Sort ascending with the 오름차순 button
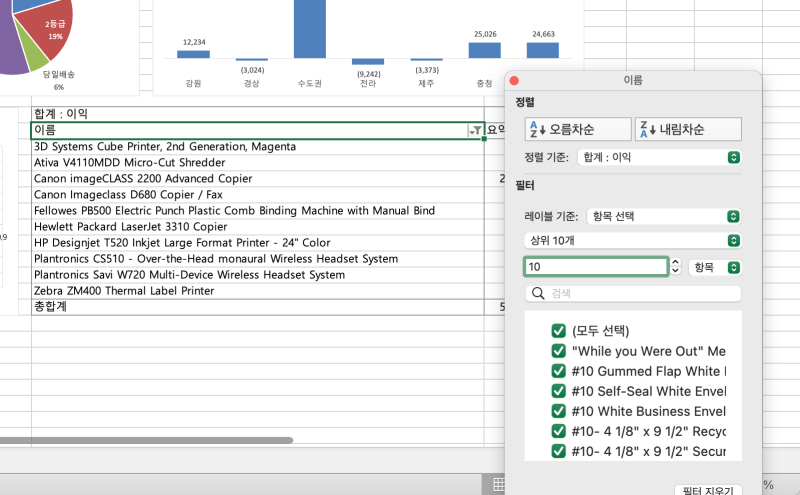 (578, 129)
